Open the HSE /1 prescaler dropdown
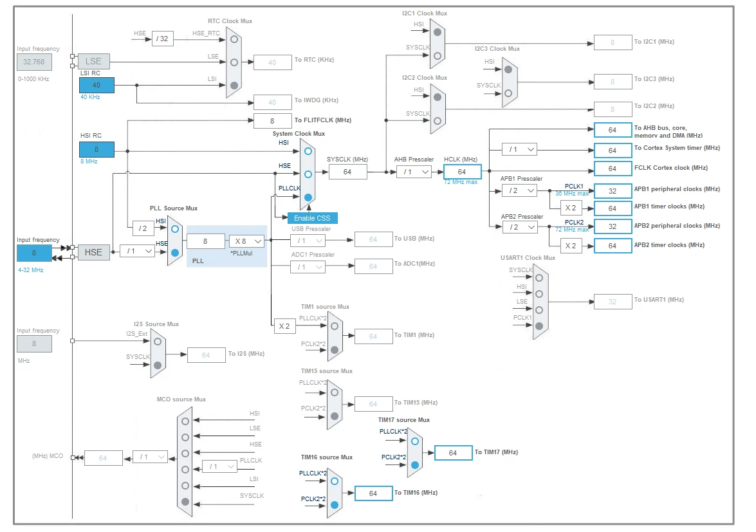 pos(137,251)
